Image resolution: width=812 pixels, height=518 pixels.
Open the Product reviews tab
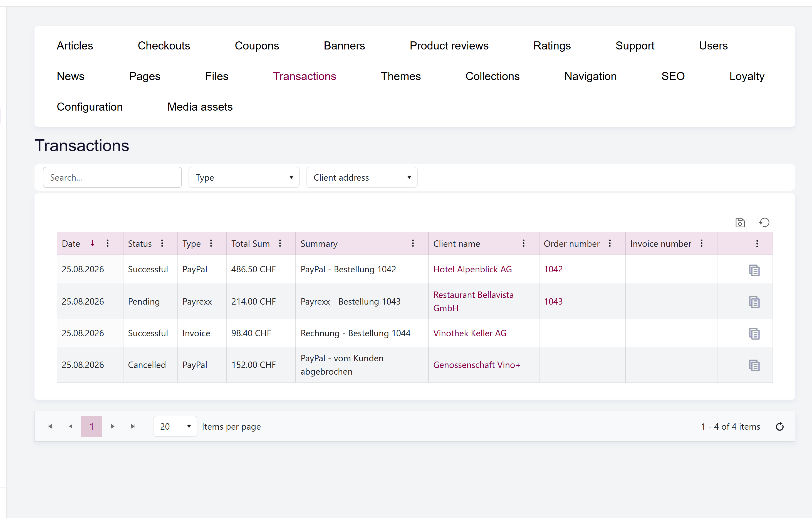pos(449,46)
